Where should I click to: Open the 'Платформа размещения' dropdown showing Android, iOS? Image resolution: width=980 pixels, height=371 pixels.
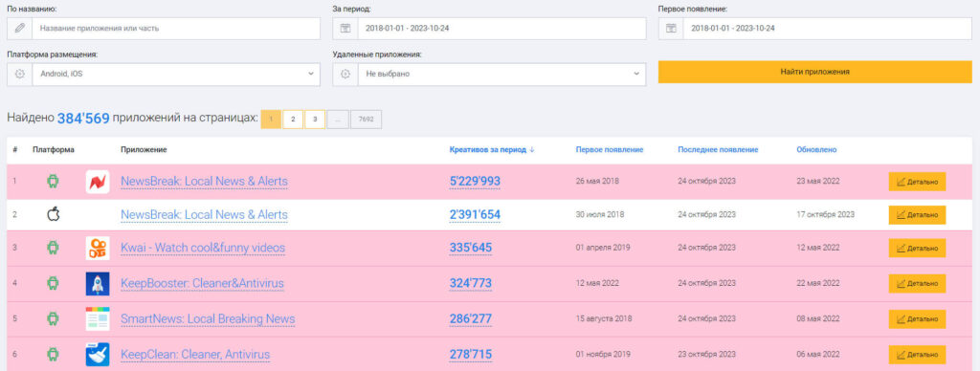coord(176,74)
